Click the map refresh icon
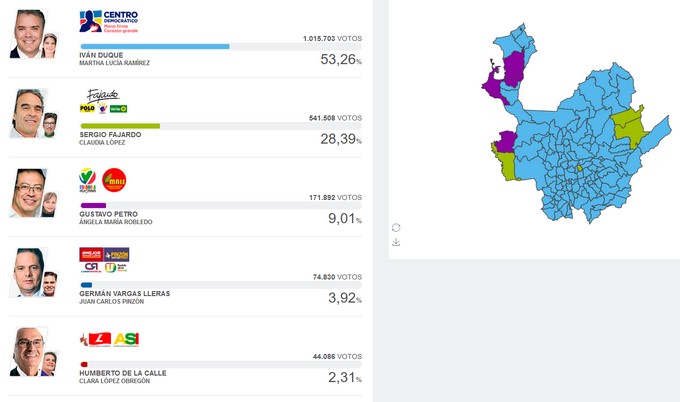Viewport: 680px width, 402px height. [396, 228]
